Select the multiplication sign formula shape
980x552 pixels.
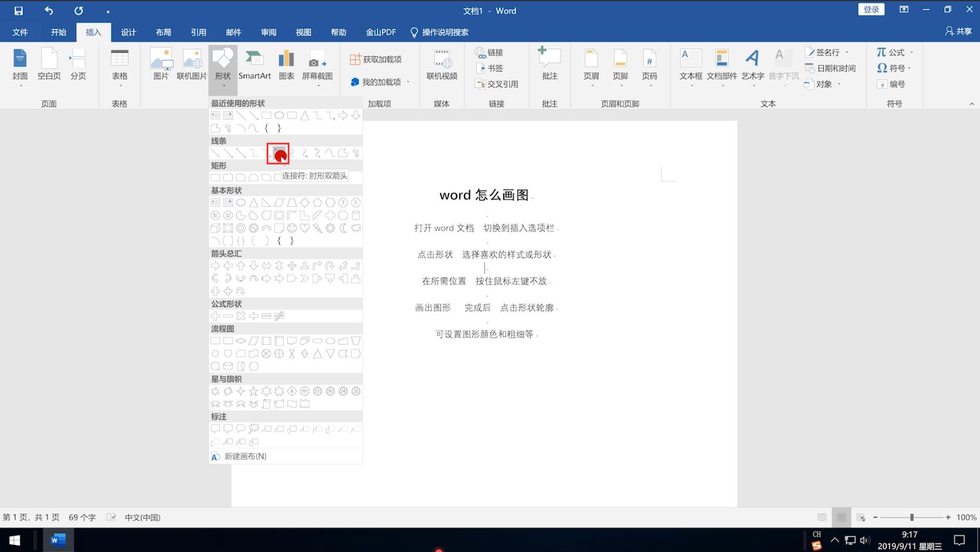click(241, 316)
